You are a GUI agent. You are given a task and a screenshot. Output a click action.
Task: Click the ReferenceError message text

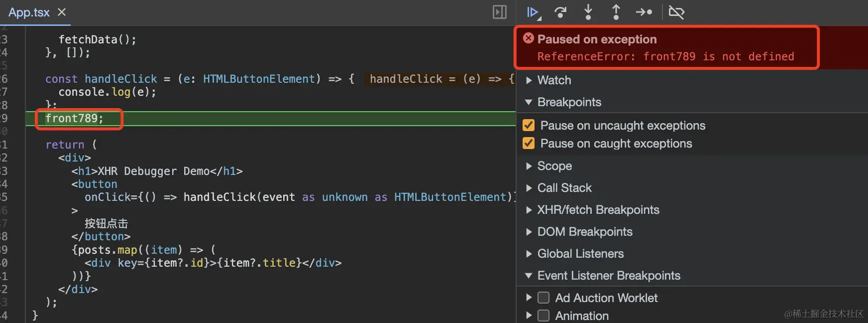pos(665,56)
